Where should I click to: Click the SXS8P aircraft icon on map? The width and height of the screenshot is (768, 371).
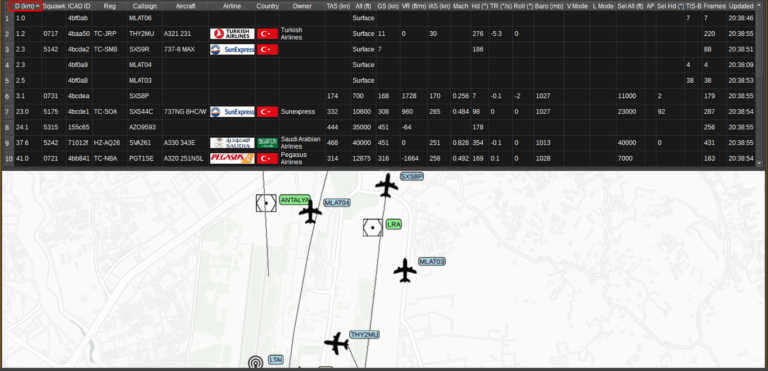[x=387, y=185]
